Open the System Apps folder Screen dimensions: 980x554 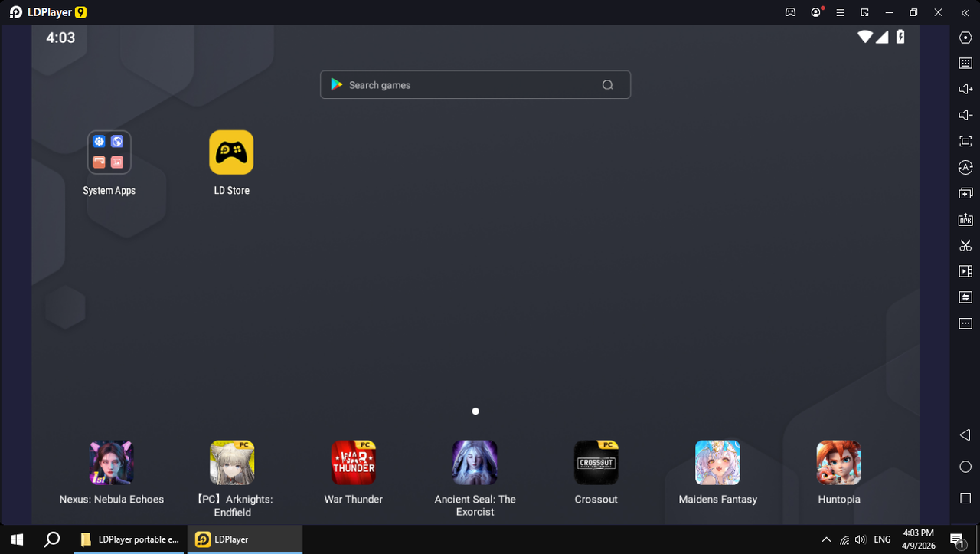109,152
